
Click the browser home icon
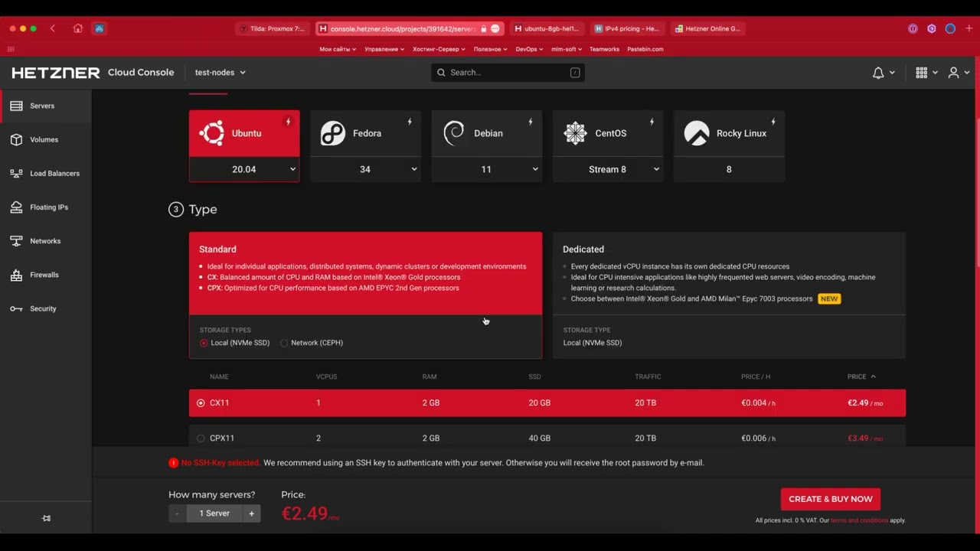click(77, 28)
